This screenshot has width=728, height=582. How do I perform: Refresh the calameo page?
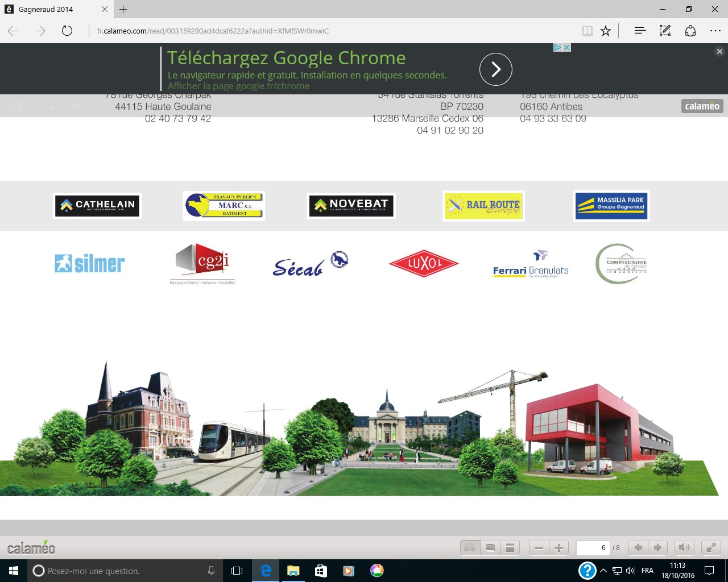click(x=67, y=31)
